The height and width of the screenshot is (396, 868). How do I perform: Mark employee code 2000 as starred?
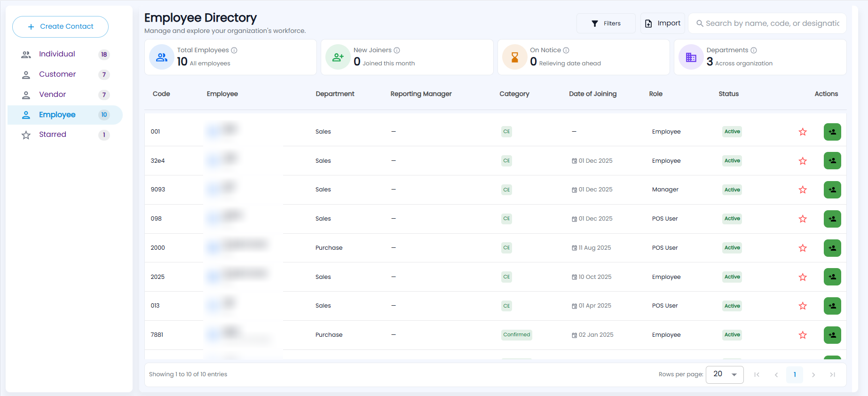tap(803, 248)
